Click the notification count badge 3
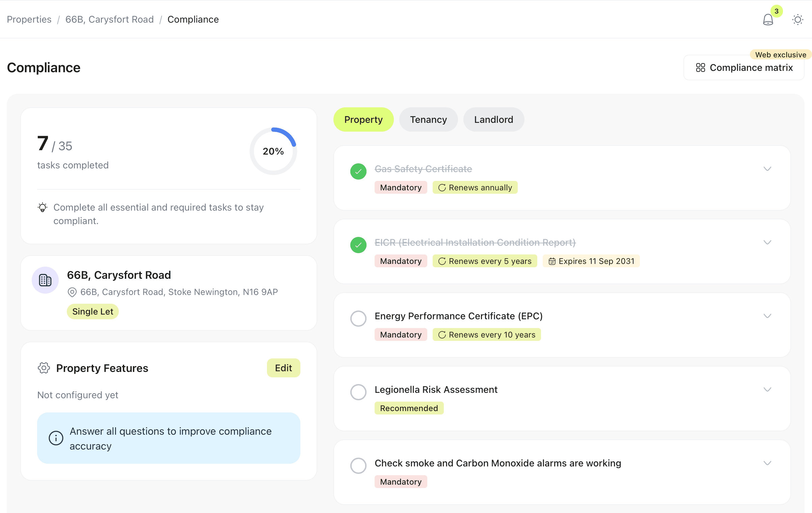This screenshot has height=513, width=812. point(777,11)
